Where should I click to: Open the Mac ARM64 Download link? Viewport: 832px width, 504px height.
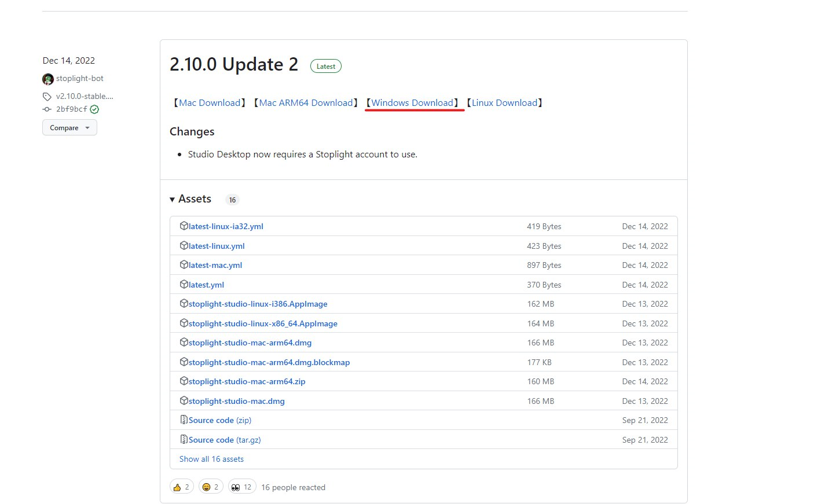306,102
